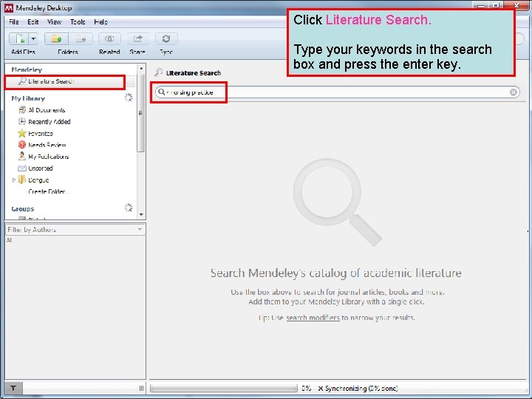Open the View menu

coord(54,22)
